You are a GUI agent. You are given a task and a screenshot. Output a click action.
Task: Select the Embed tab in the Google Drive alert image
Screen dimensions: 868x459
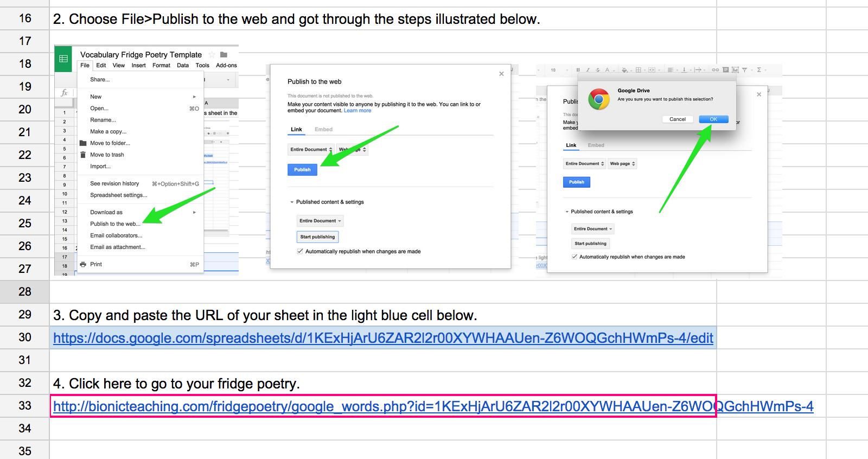coord(596,145)
